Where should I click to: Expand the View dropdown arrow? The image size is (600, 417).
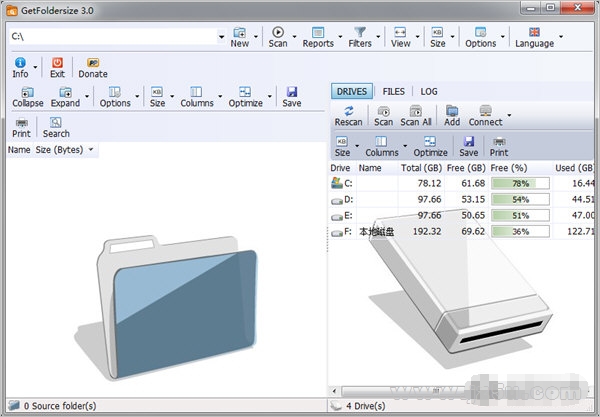click(x=417, y=37)
